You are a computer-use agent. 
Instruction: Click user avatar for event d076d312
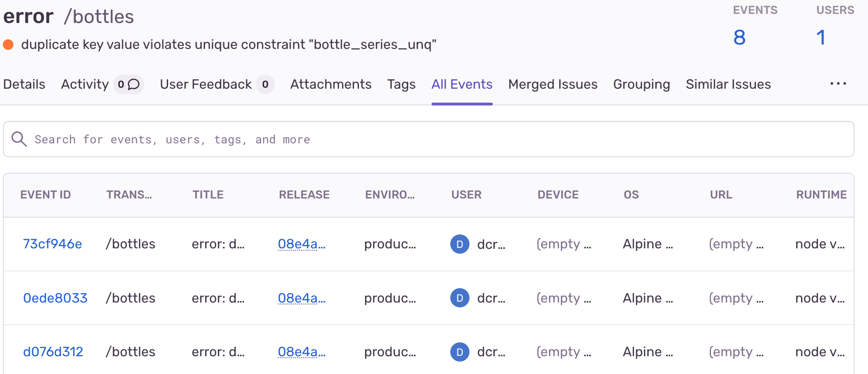point(460,352)
